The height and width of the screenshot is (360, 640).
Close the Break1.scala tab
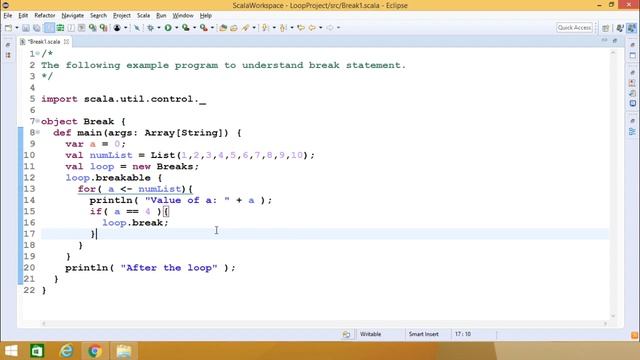point(66,42)
